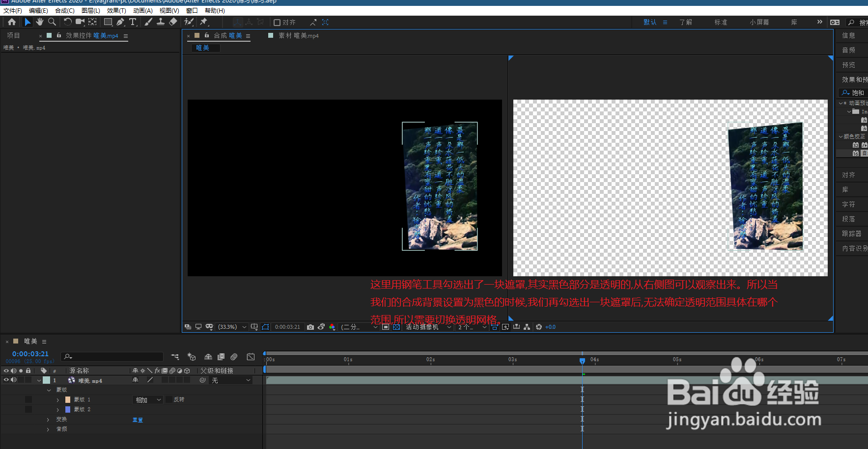Open the 相加 mask mode dropdown
This screenshot has width=868, height=449.
(x=148, y=400)
